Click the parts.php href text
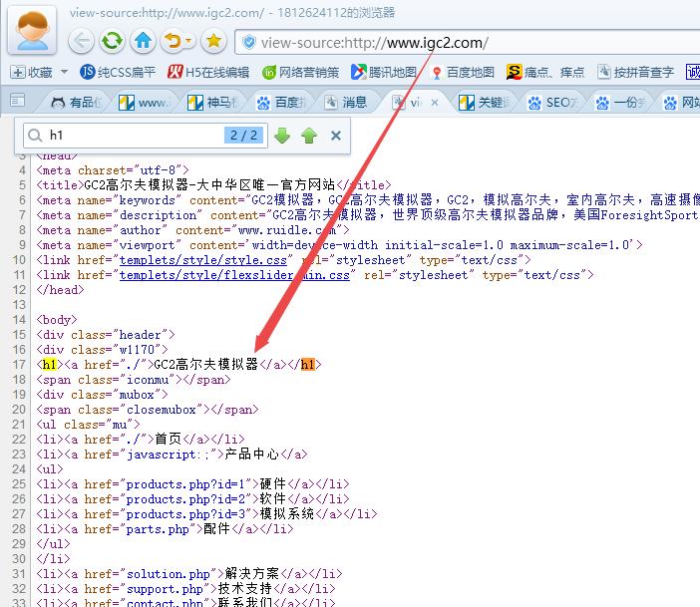Image resolution: width=700 pixels, height=607 pixels. (x=158, y=529)
